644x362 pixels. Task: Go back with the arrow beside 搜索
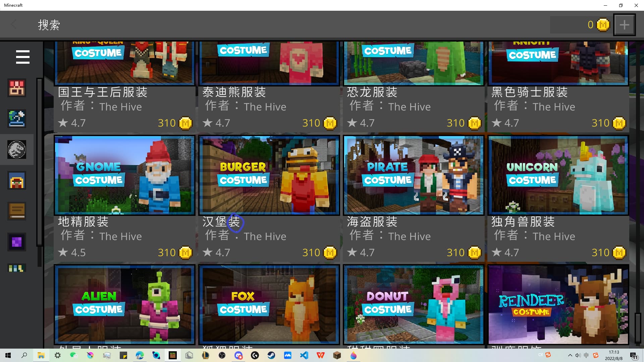(14, 24)
